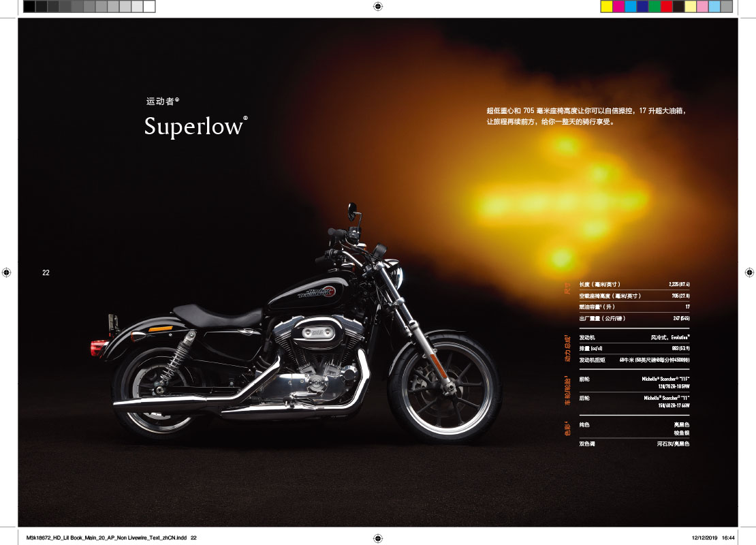Image resolution: width=756 pixels, height=545 pixels.
Task: Pick the magenta swatch in the color bar
Action: point(618,6)
